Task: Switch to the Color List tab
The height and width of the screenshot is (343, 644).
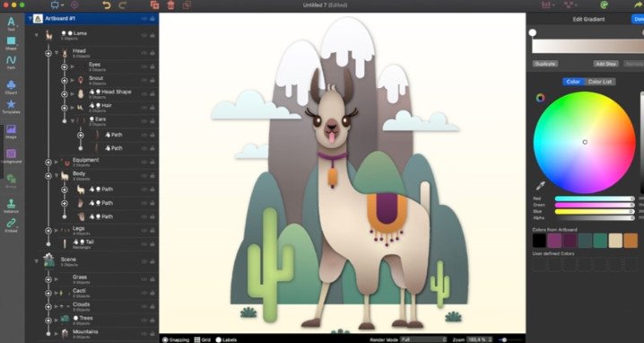Action: tap(600, 82)
